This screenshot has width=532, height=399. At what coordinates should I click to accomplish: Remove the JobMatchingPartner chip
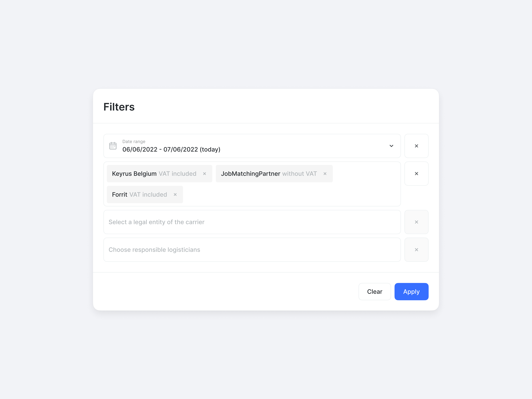pyautogui.click(x=325, y=174)
